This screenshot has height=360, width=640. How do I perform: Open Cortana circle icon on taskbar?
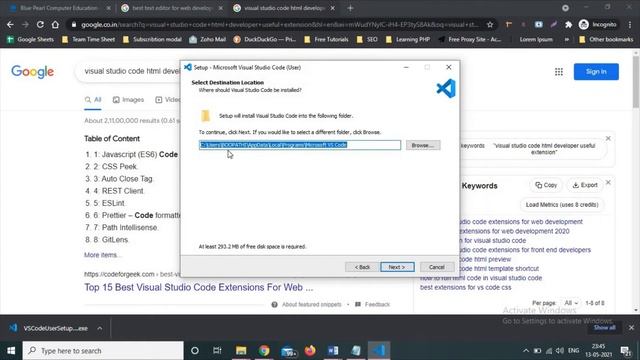click(195, 351)
